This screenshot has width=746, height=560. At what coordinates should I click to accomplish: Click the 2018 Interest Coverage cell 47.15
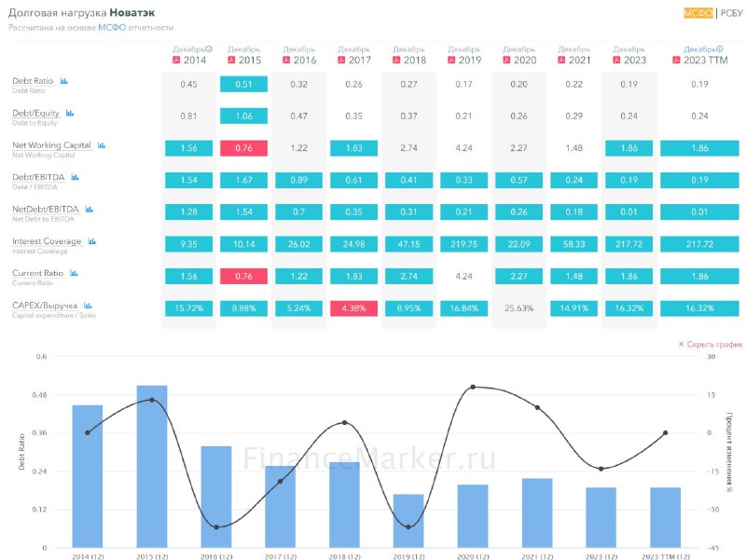point(409,244)
